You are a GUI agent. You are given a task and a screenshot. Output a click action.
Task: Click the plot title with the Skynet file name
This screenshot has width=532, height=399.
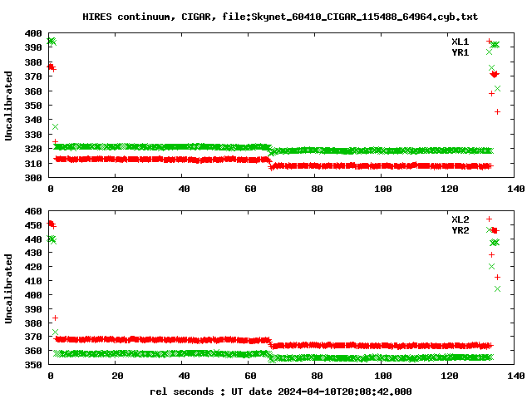point(280,17)
